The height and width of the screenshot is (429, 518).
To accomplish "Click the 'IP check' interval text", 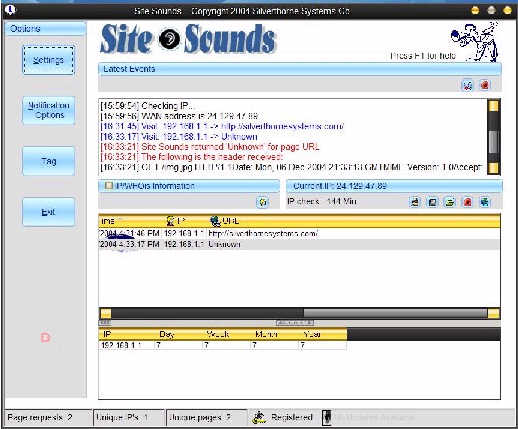I will click(x=322, y=202).
